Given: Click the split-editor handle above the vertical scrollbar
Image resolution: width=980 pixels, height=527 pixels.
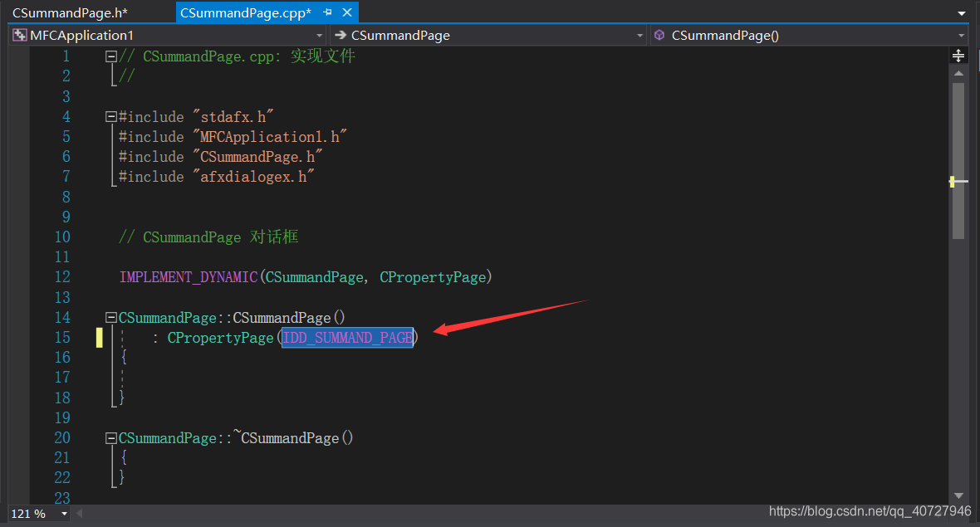Looking at the screenshot, I should pyautogui.click(x=958, y=55).
